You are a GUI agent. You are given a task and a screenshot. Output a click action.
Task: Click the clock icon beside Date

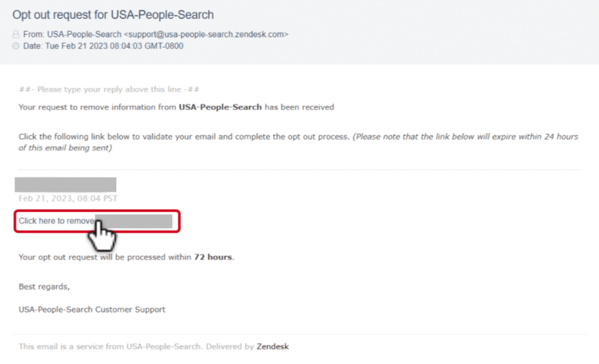tap(16, 46)
